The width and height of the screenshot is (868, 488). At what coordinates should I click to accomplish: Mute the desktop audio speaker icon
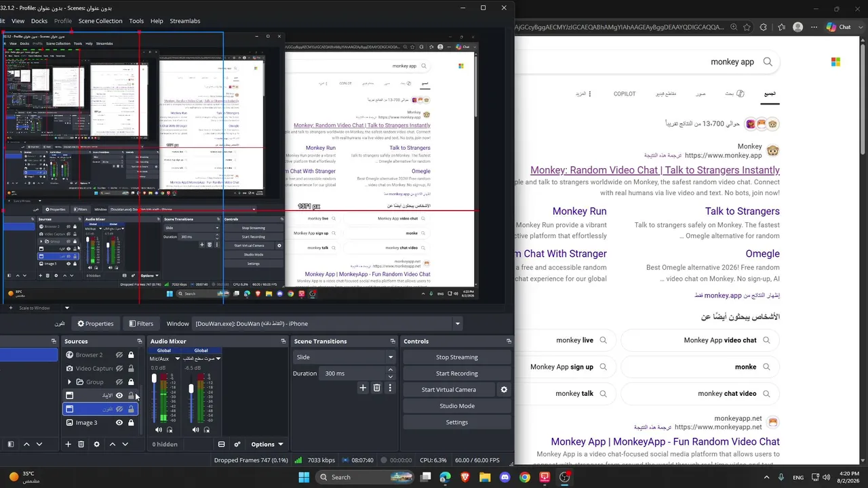(x=196, y=430)
